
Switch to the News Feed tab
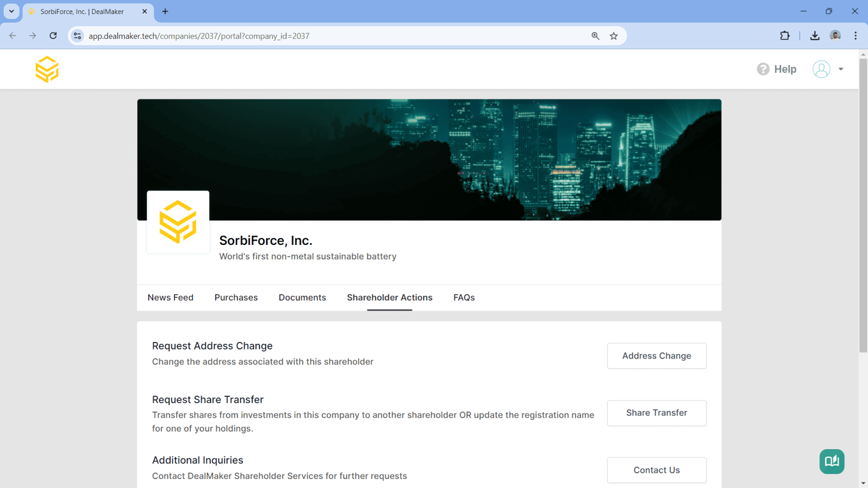click(x=170, y=297)
